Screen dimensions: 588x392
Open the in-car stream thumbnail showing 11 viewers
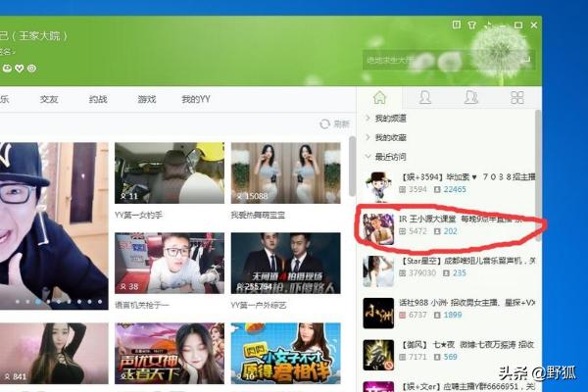[170, 172]
